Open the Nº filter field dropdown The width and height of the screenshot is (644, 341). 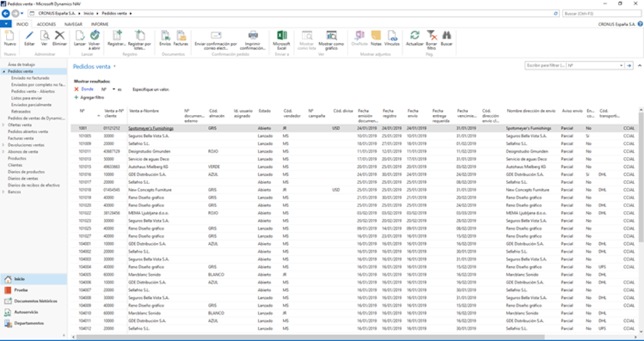[113, 89]
